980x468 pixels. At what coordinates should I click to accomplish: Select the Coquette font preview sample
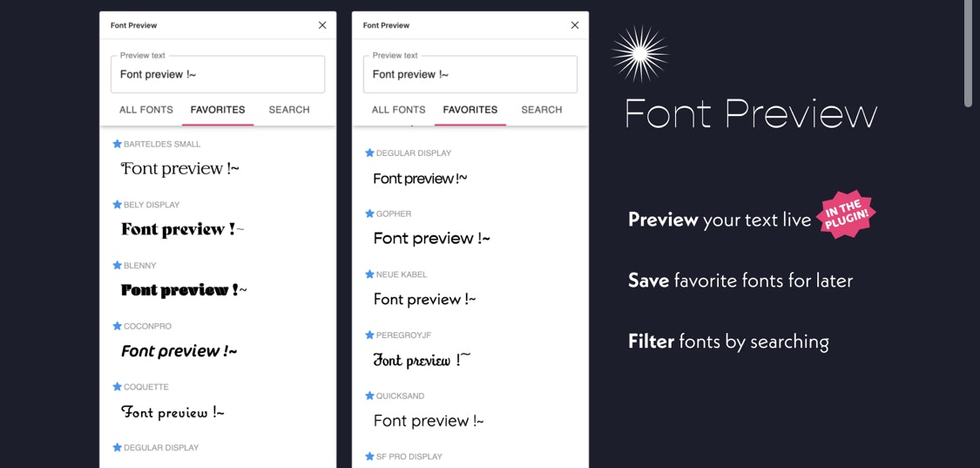(172, 412)
